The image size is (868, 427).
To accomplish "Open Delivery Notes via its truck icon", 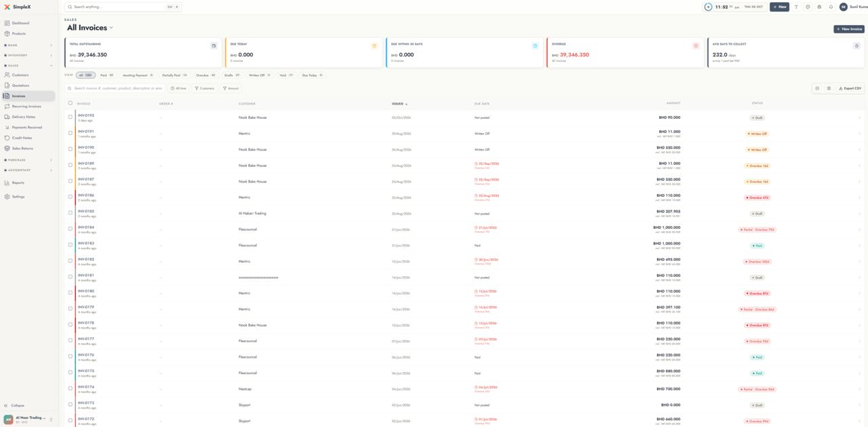I will 7,117.
